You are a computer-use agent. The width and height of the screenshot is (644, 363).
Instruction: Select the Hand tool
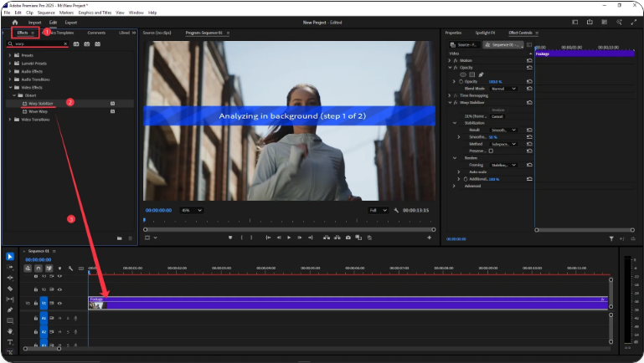10,331
